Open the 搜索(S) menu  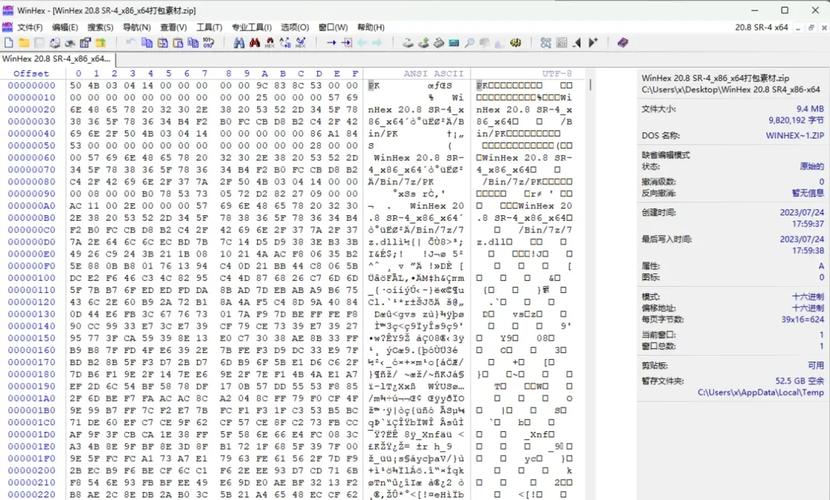(x=100, y=27)
